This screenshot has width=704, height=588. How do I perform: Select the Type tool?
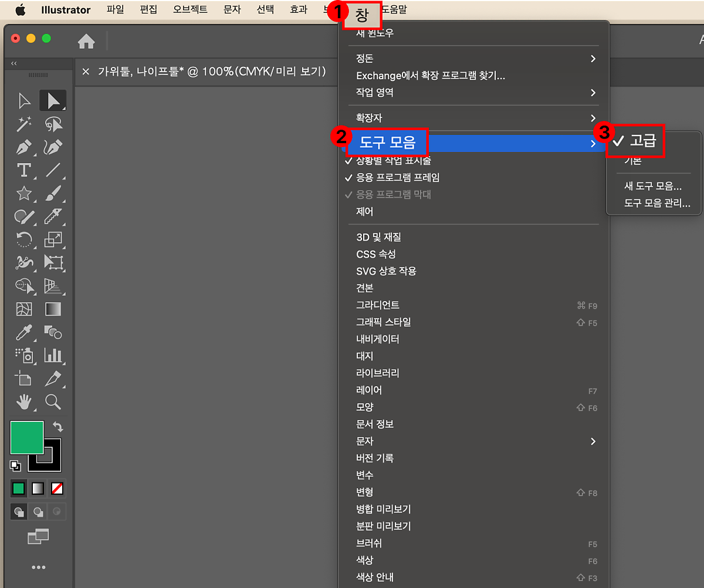(x=23, y=170)
